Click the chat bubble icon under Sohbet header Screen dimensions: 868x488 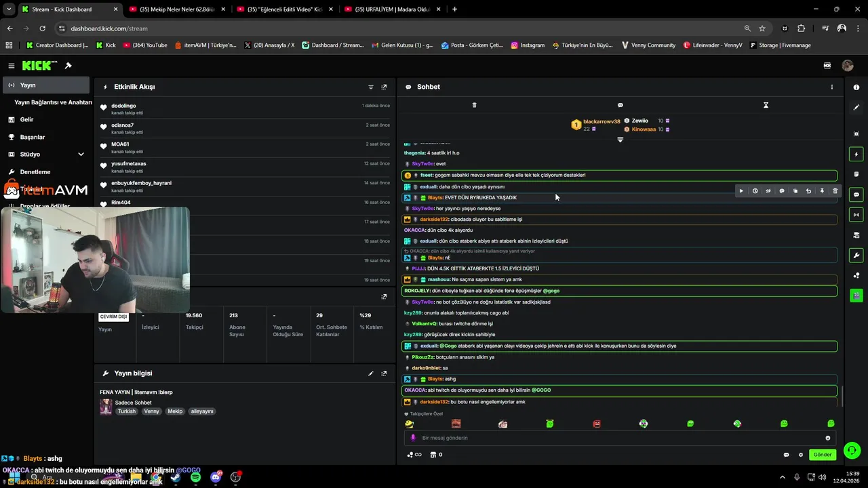coord(620,105)
